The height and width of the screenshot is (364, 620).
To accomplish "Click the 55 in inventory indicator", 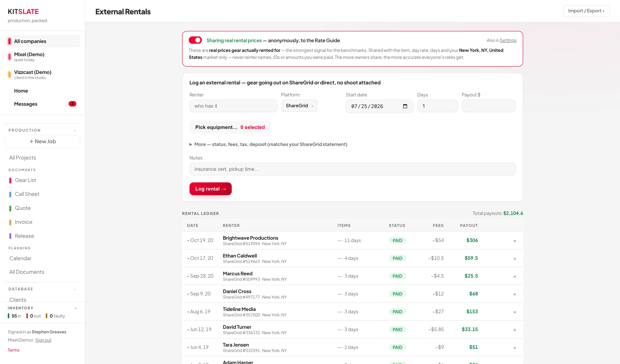I will pyautogui.click(x=14, y=316).
